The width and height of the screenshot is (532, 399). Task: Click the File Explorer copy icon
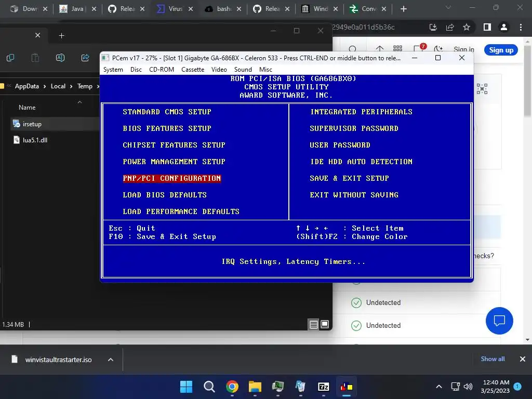click(10, 58)
